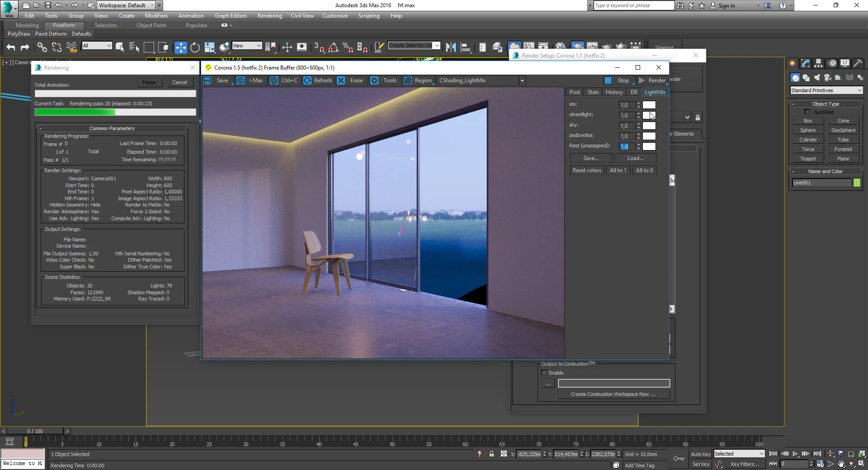Select the Select and Move tool
This screenshot has height=470, width=868.
pos(180,47)
